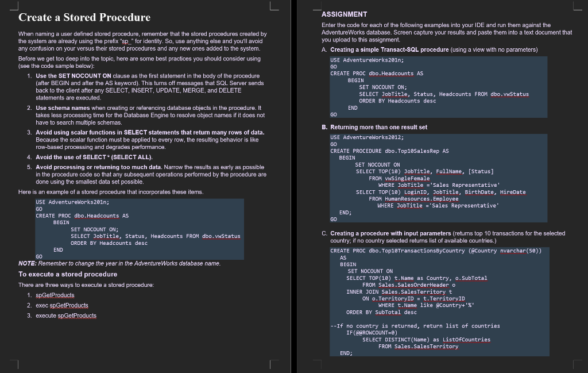This screenshot has width=588, height=373.
Task: Click "There are three ways to execute" sentence
Action: [x=86, y=285]
